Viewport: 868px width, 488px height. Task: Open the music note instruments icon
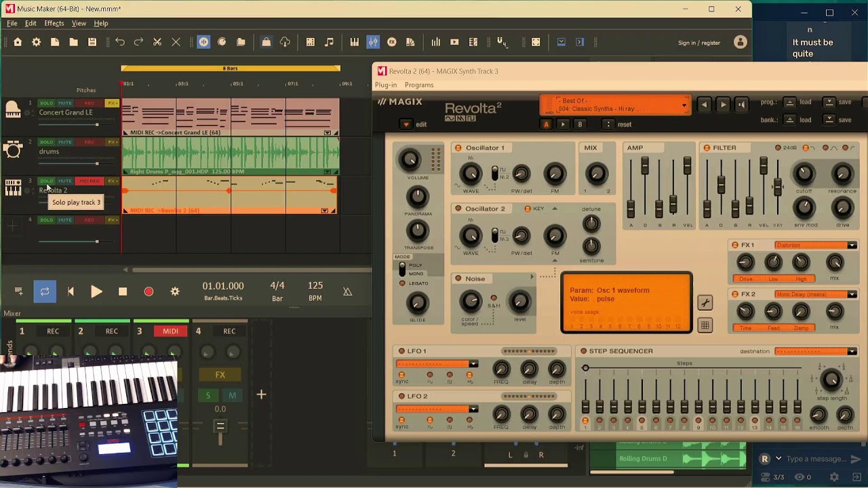[x=329, y=42]
